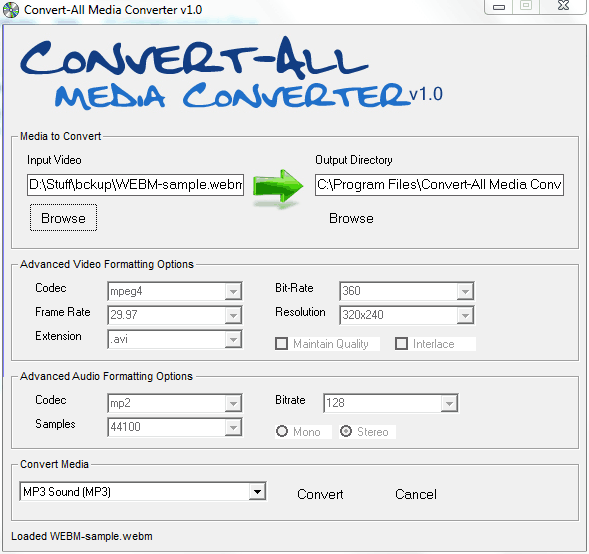Viewport: 589px width, 554px height.
Task: Focus the Output Directory path field
Action: coord(439,184)
